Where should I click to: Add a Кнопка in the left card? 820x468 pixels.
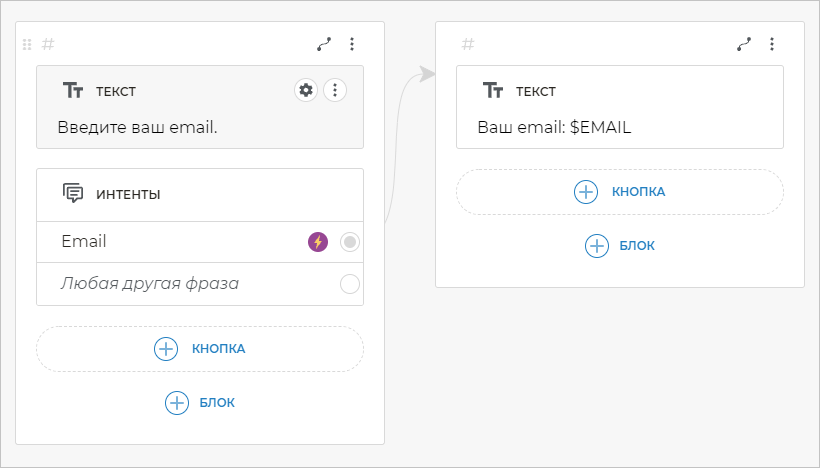200,349
